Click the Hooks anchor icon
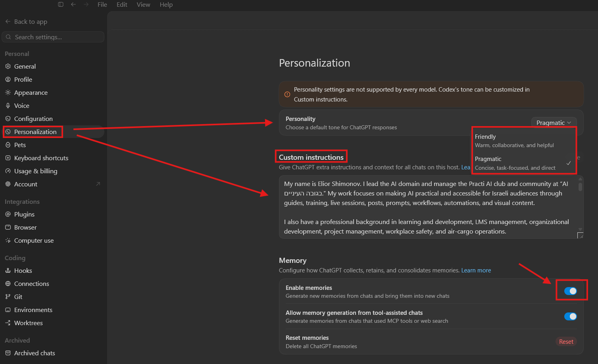The height and width of the screenshot is (364, 598). (8, 270)
